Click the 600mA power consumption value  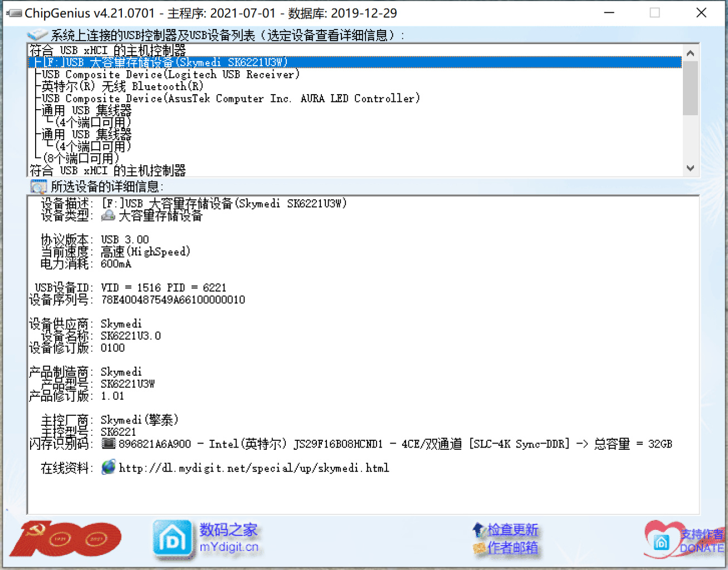point(116,264)
